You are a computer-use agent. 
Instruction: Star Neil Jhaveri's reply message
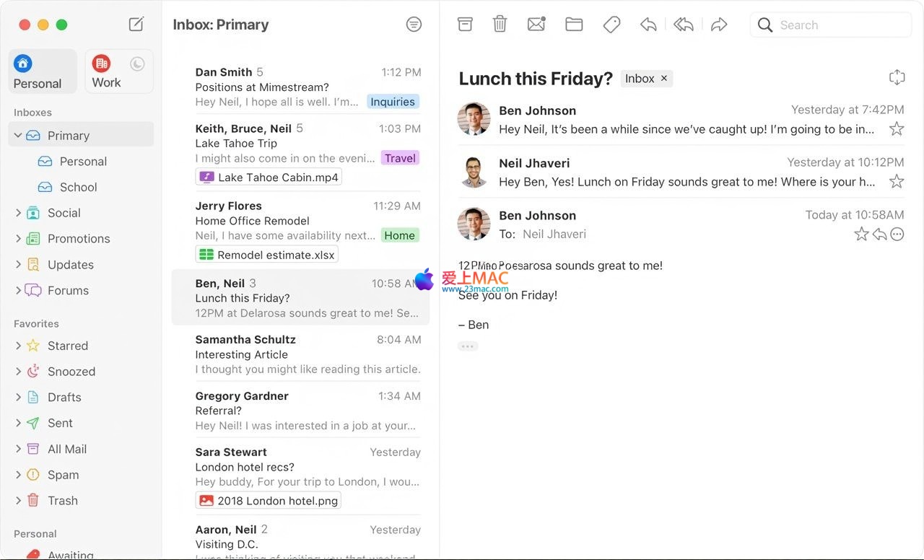click(897, 182)
